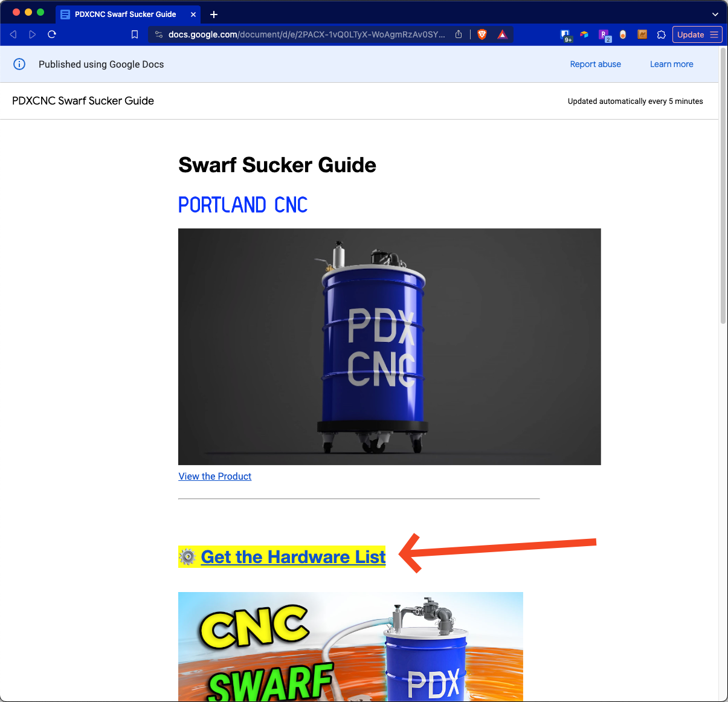Reload the current page
This screenshot has width=728, height=702.
pos(52,34)
